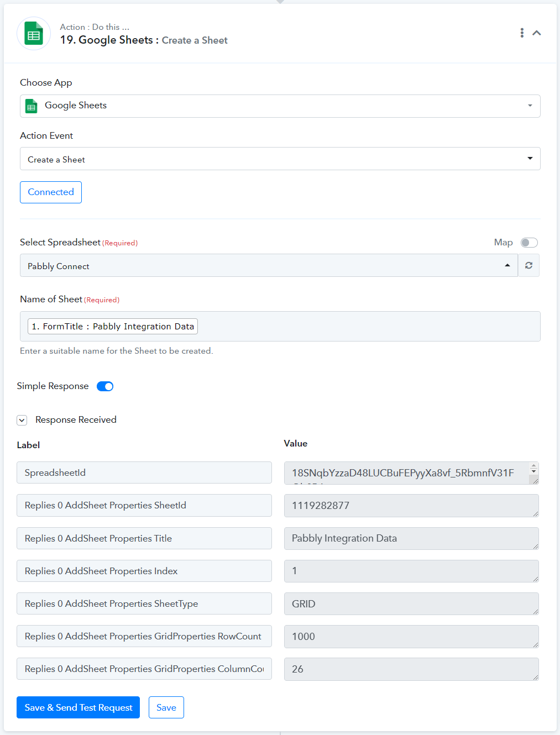The width and height of the screenshot is (560, 735).
Task: Open the Action Event dropdown
Action: [x=280, y=159]
